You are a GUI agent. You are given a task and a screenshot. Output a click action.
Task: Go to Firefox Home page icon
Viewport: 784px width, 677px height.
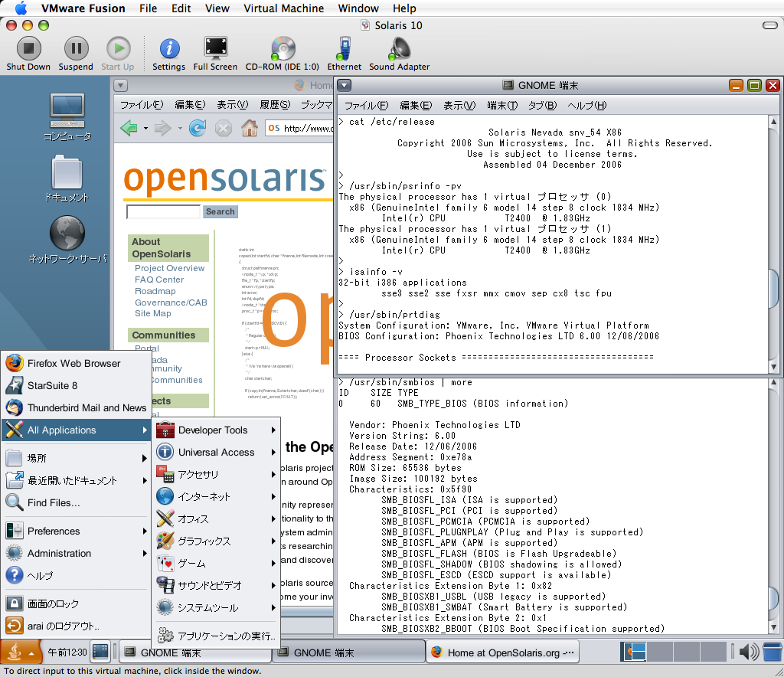(250, 129)
